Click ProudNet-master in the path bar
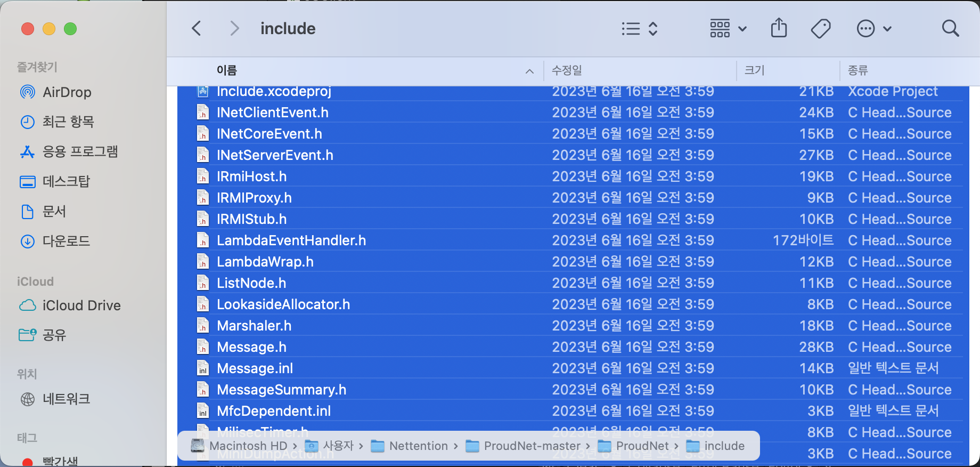980x467 pixels. click(532, 446)
